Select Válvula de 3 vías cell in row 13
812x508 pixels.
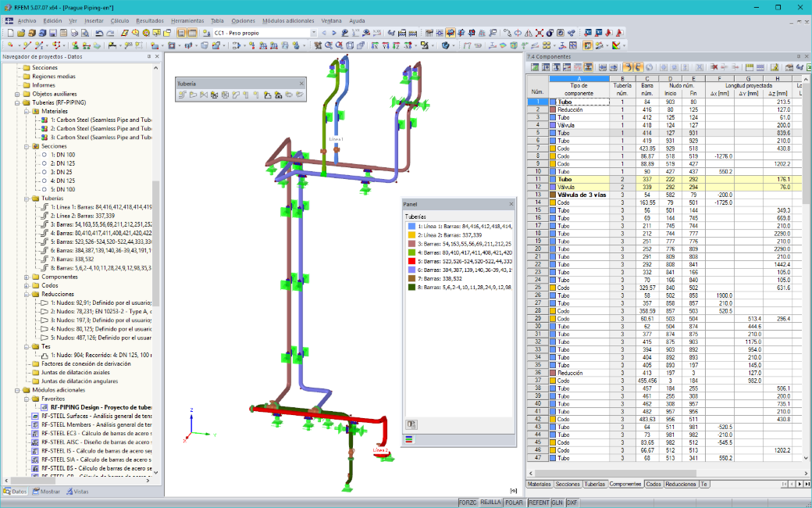[x=579, y=195]
